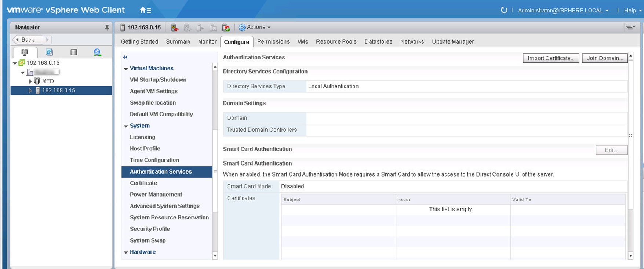
Task: Open Security Profile settings
Action: tap(150, 229)
